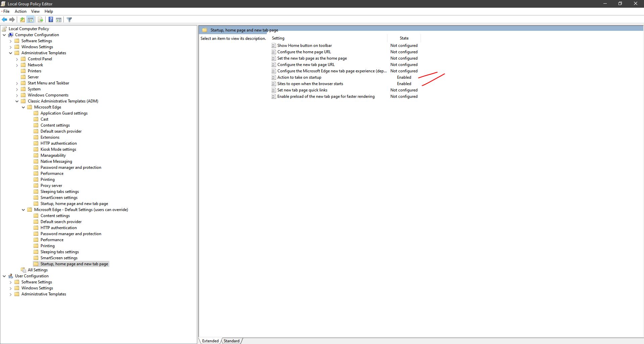The image size is (644, 344).
Task: Click the folder icon next to Native Messaging
Action: (x=36, y=161)
